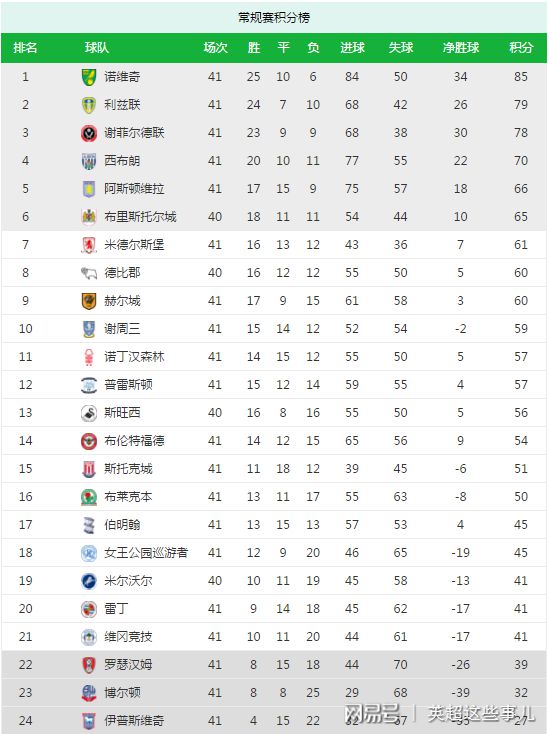This screenshot has width=549, height=734.
Task: Click the Hull City (赫尔城) tiger badge
Action: [89, 301]
